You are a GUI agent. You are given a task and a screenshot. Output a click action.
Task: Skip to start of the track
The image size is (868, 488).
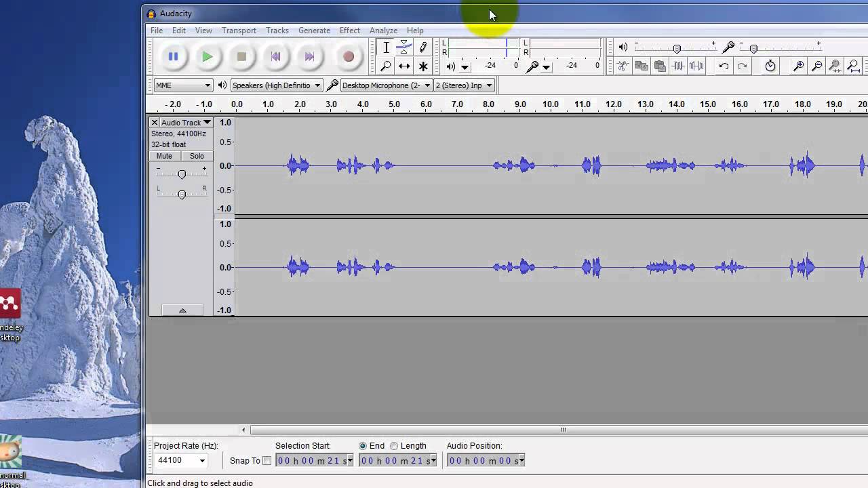pyautogui.click(x=275, y=57)
